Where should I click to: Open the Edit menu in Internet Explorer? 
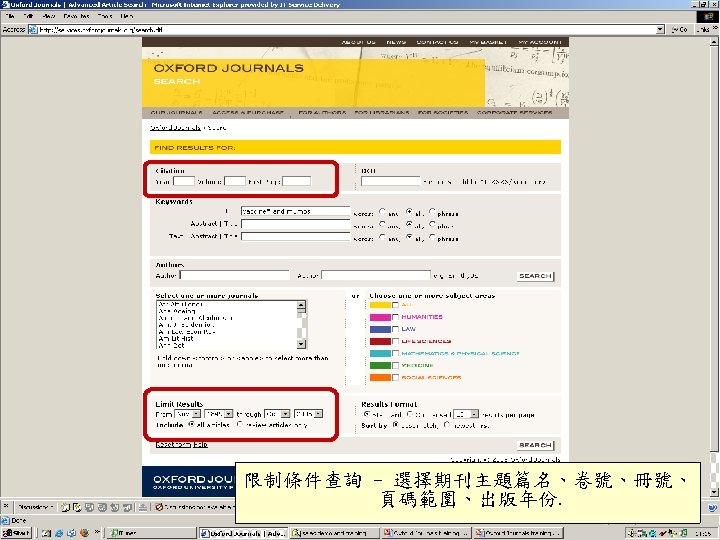(x=28, y=16)
